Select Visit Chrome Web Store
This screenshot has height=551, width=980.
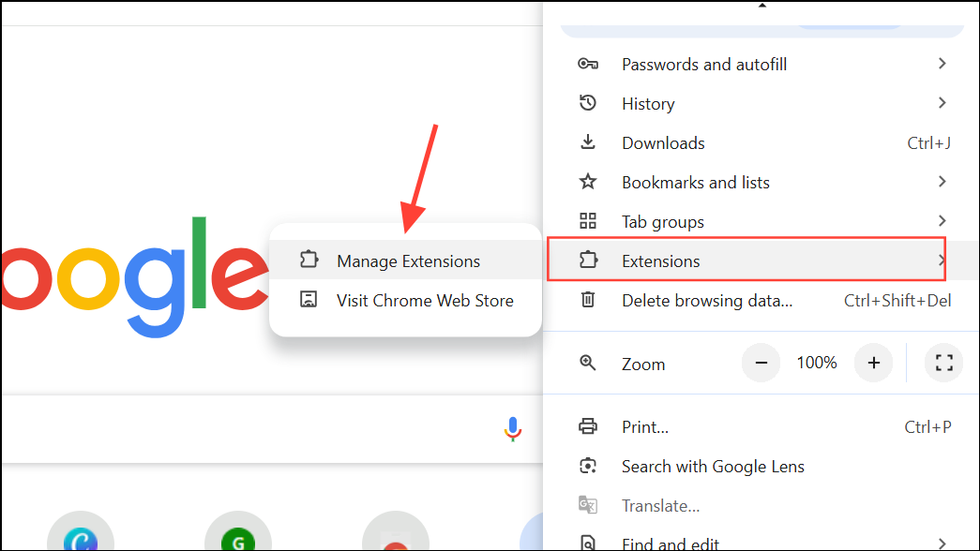point(424,301)
